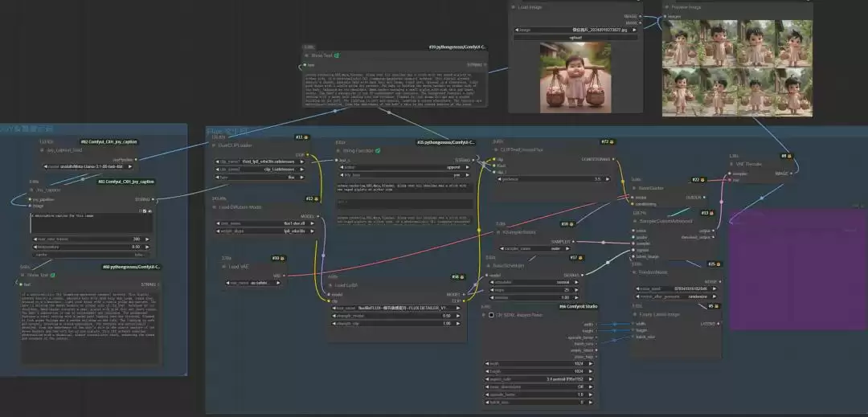Click the green badge icon on Show Text node #39
Viewport: 868px width, 417px height.
337,55
